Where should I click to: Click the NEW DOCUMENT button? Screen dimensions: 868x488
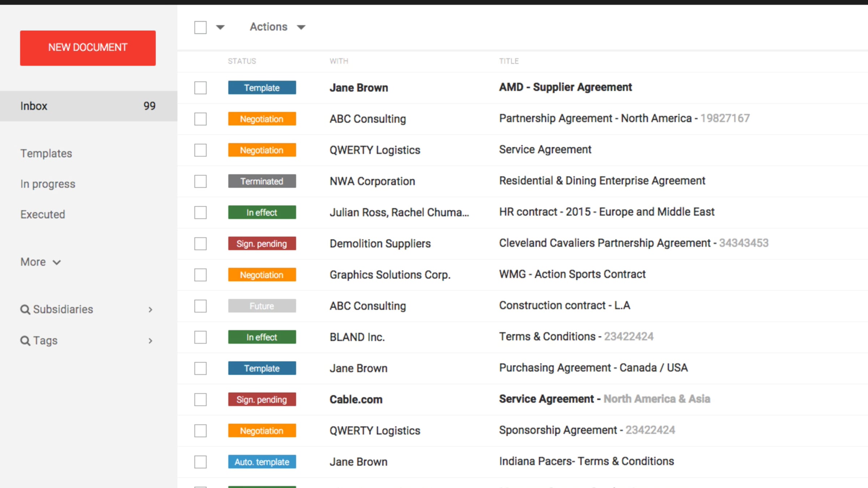click(88, 48)
